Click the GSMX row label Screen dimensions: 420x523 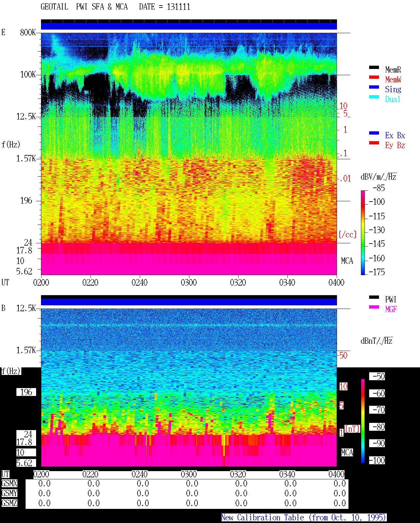(x=9, y=484)
